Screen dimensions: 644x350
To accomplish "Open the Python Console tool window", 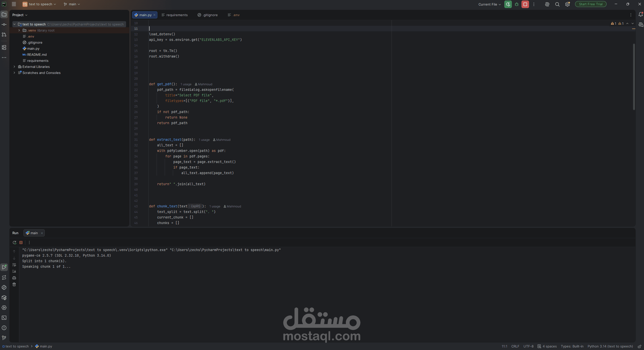I will click(x=4, y=287).
